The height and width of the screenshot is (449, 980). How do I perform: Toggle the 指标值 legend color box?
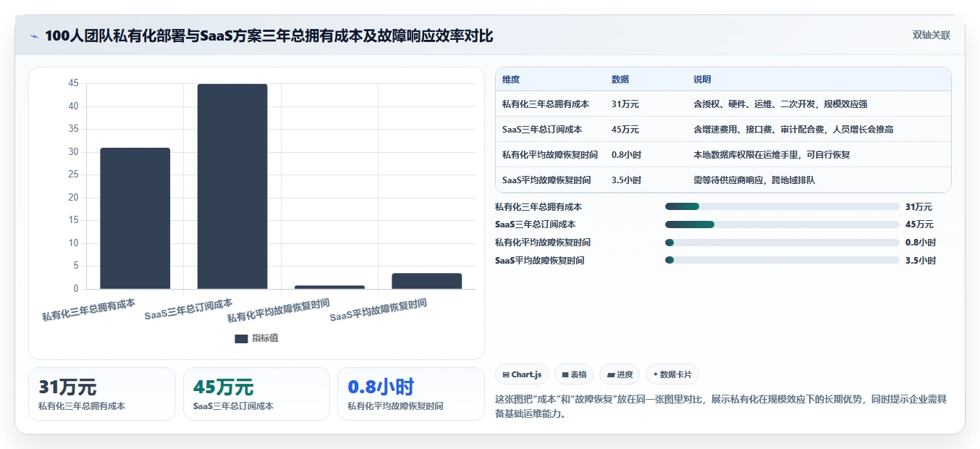click(241, 338)
